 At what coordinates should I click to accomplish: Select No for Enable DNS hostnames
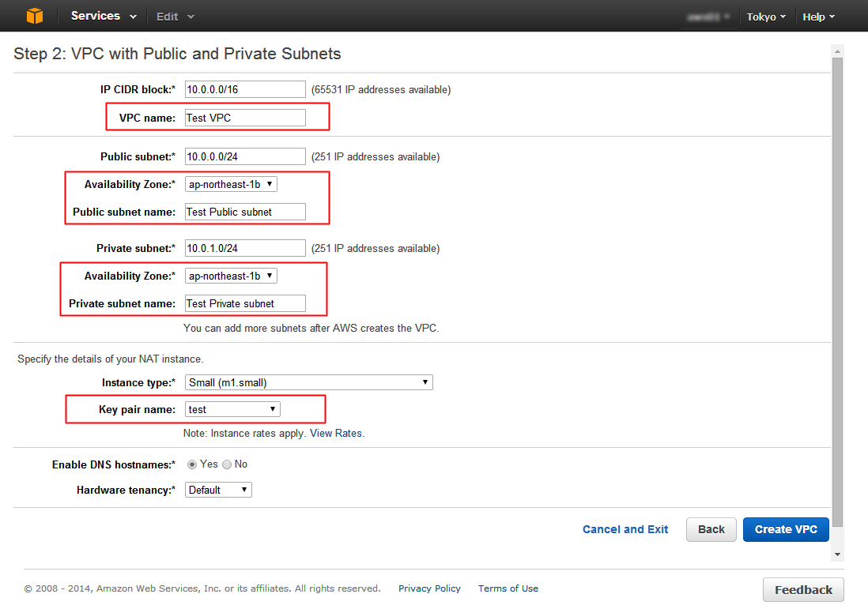coord(227,464)
